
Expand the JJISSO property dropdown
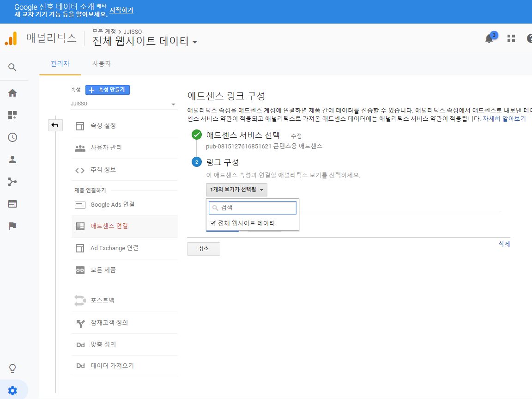point(123,104)
